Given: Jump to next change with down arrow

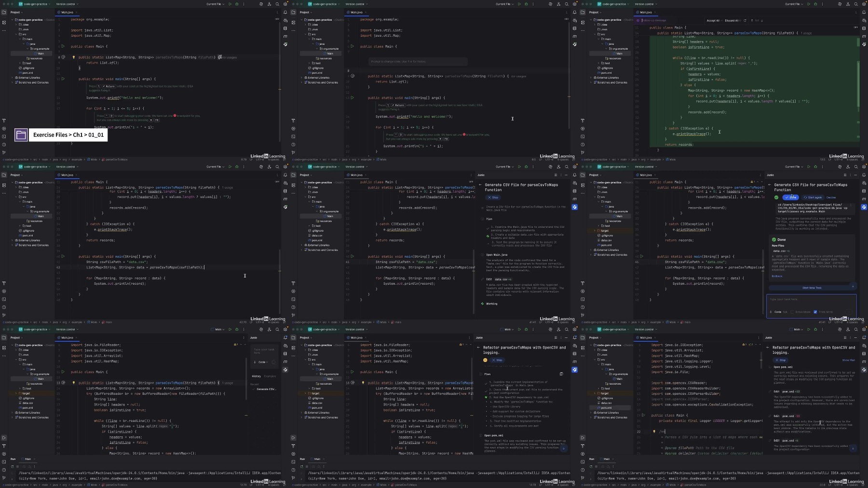Looking at the screenshot, I should (x=762, y=20).
